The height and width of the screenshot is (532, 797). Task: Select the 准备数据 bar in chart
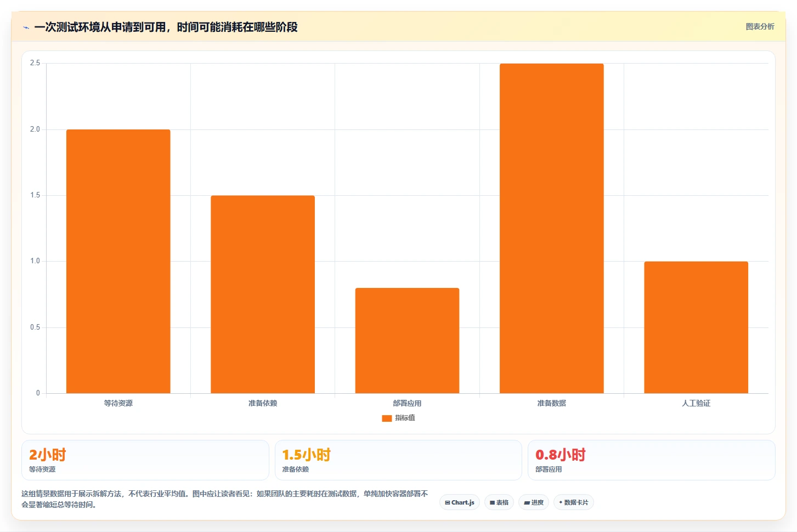[x=552, y=228]
